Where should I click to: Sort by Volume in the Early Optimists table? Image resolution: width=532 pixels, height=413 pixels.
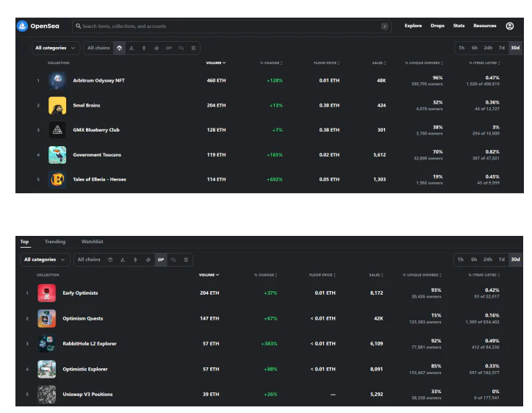(208, 275)
